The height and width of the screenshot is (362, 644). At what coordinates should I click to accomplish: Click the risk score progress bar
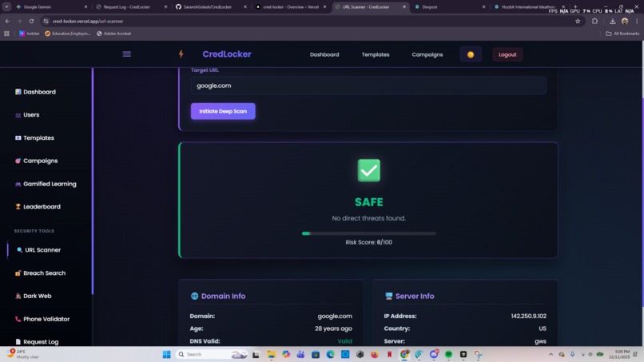(369, 233)
